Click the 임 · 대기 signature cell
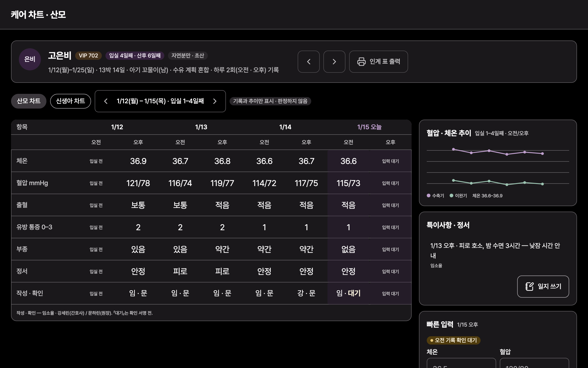The image size is (588, 368). [x=348, y=293]
